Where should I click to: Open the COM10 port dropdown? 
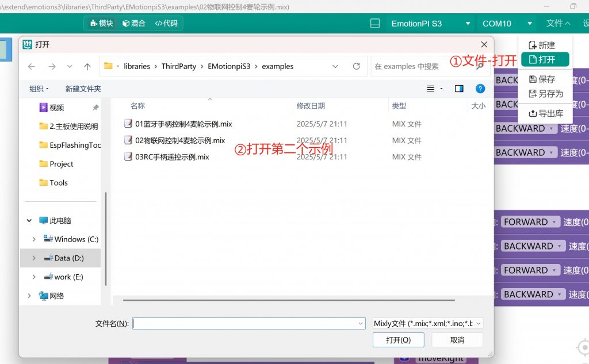pyautogui.click(x=506, y=24)
